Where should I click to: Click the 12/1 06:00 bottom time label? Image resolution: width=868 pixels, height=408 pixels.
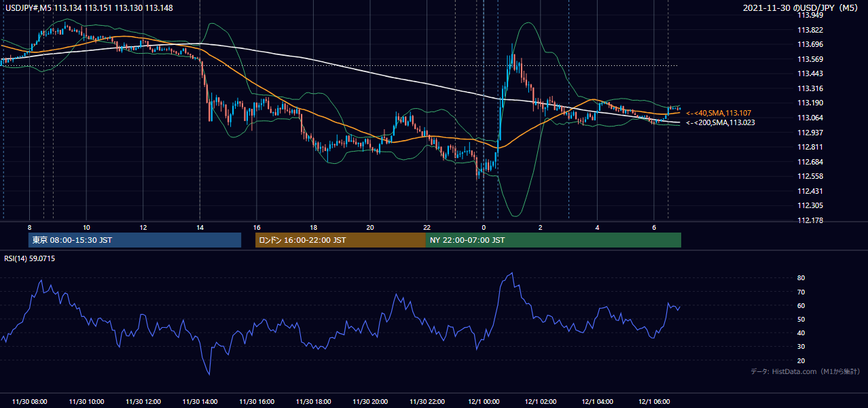[654, 402]
